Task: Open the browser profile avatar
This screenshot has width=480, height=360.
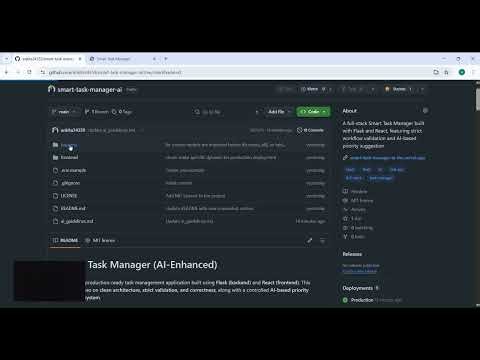Action: (462, 72)
